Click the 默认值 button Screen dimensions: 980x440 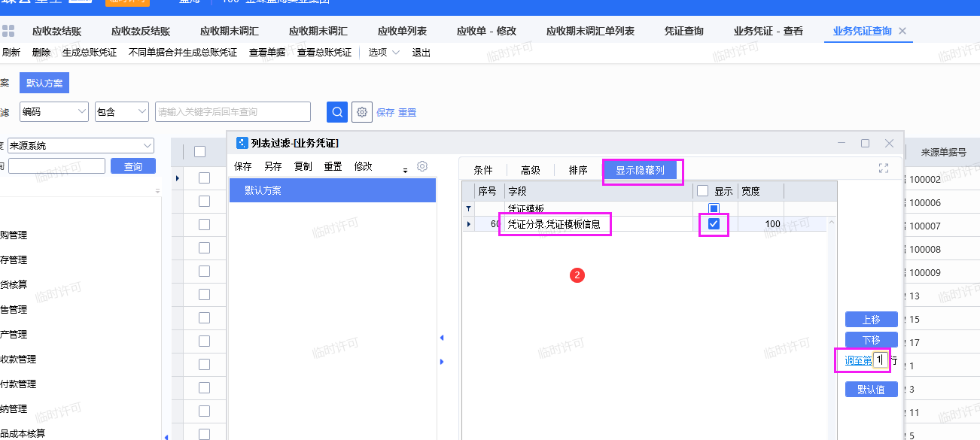[x=871, y=389]
